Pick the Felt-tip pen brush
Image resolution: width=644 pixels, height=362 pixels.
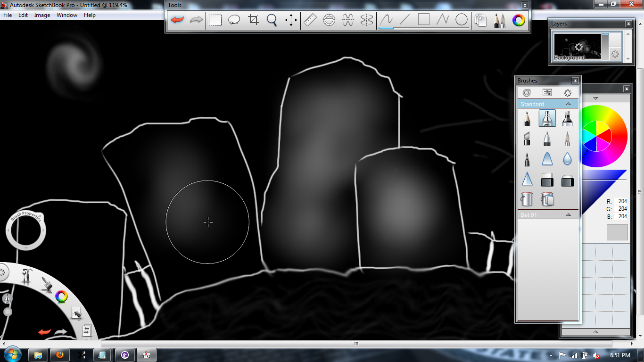(527, 159)
